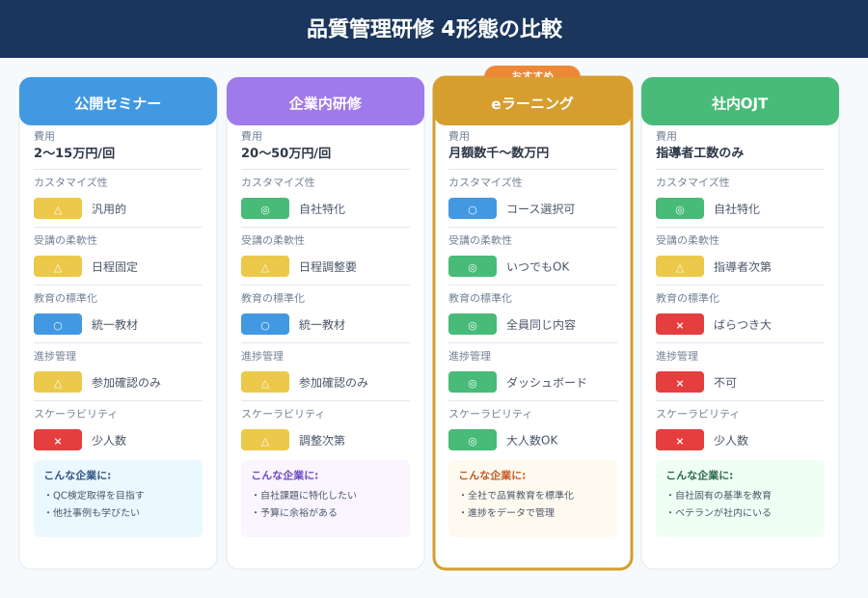The height and width of the screenshot is (598, 868).
Task: Click the 公開セミナー column header
Action: pyautogui.click(x=118, y=102)
